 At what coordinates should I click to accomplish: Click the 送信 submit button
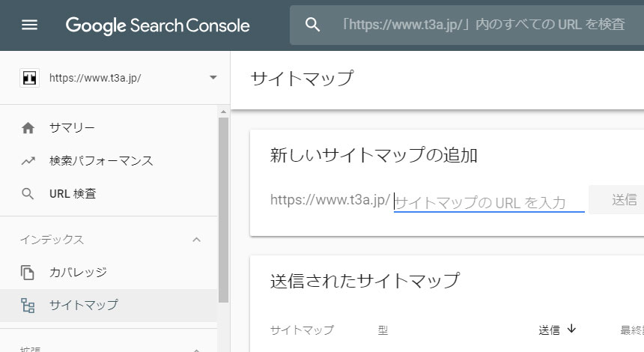click(x=616, y=200)
